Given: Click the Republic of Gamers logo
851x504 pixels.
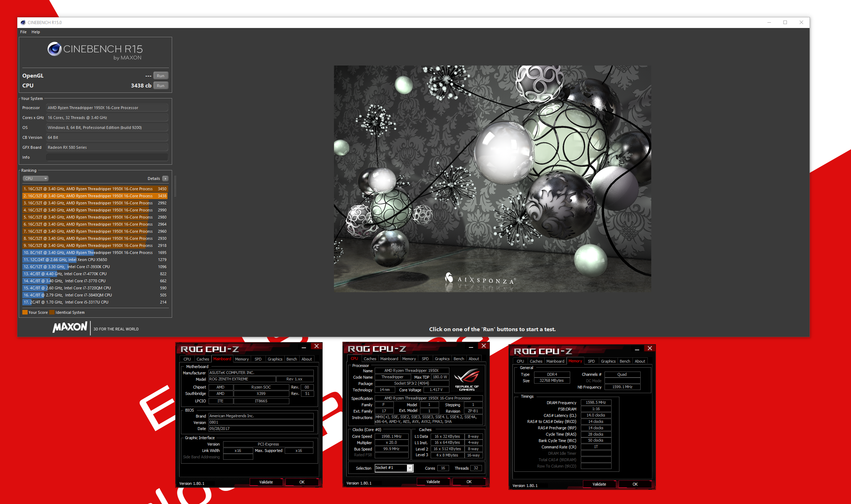Looking at the screenshot, I should [467, 380].
